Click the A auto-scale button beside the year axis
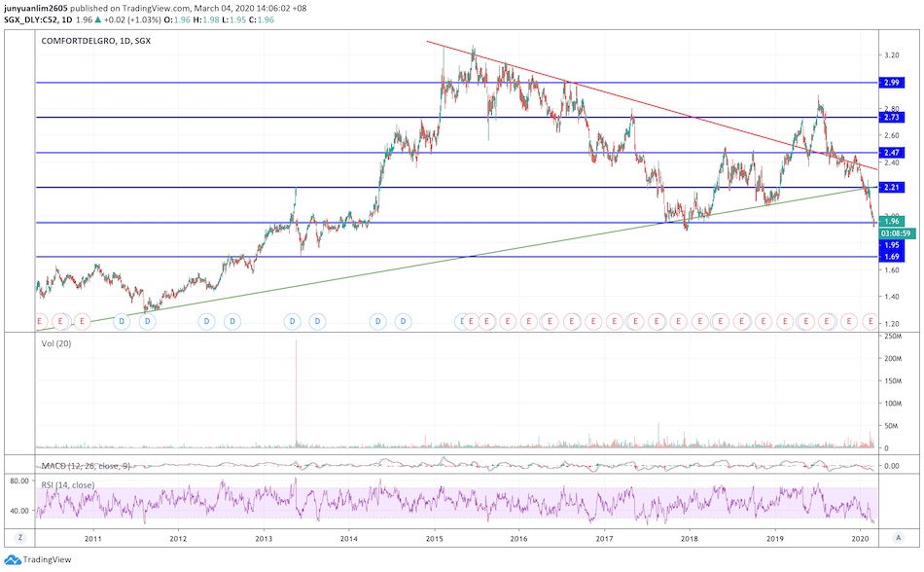Screen dimensions: 924x572 point(898,537)
